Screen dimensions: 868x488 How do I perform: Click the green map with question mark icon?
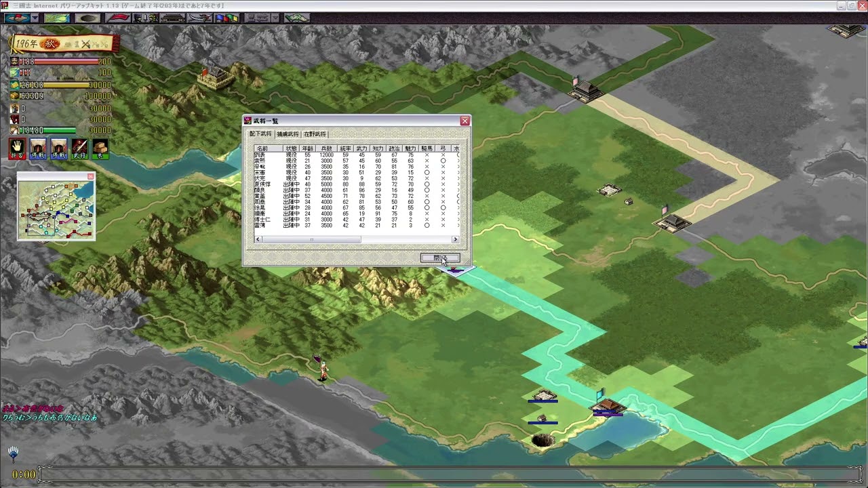click(x=297, y=18)
